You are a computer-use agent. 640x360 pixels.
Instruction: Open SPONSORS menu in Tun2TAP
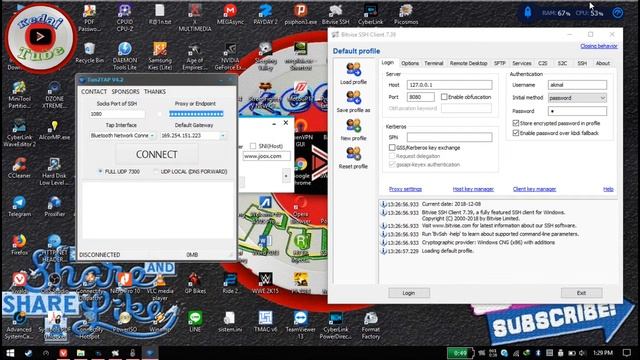pos(125,92)
